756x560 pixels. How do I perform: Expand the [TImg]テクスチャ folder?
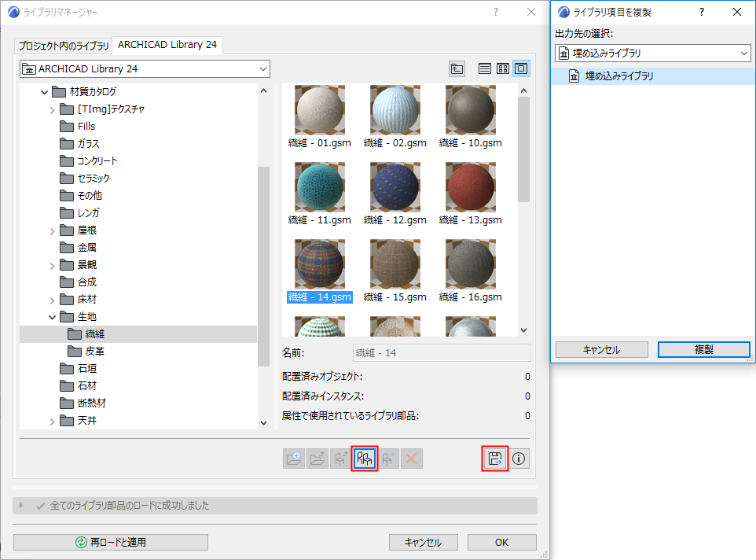coord(52,110)
